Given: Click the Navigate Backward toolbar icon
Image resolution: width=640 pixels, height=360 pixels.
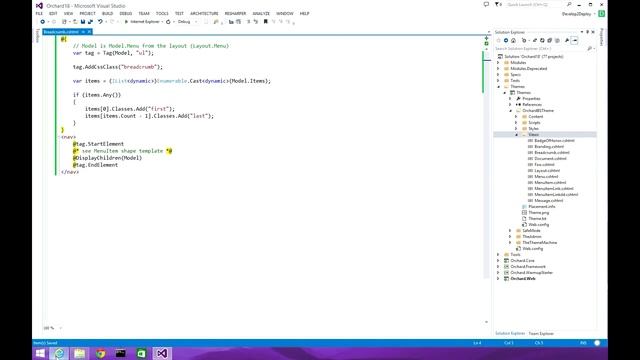Looking at the screenshot, I should coord(42,22).
